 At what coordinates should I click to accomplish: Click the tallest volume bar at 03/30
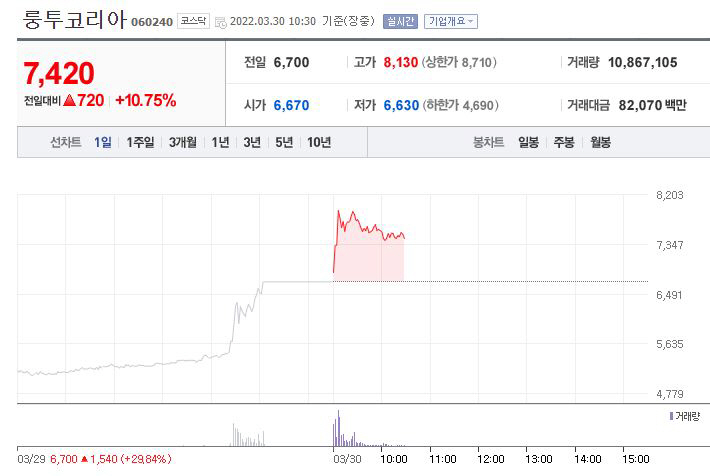pos(339,428)
